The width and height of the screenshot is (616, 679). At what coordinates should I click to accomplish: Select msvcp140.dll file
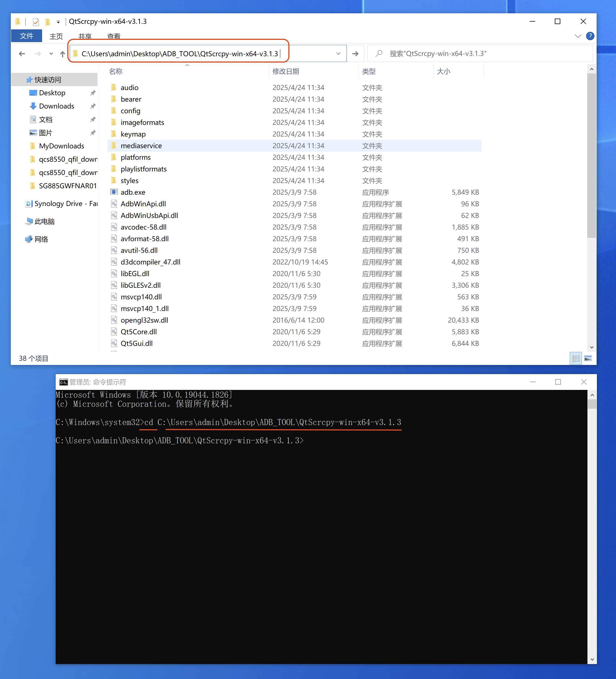[x=141, y=297]
